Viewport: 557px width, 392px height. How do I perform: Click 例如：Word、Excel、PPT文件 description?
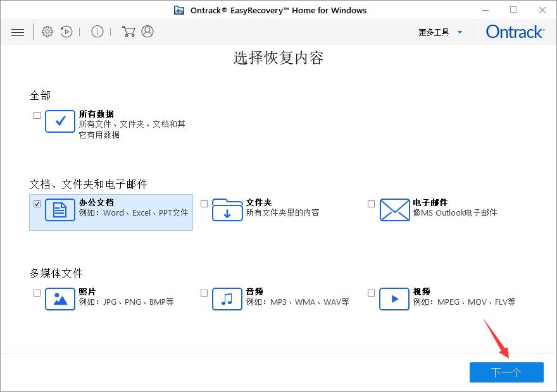click(134, 213)
